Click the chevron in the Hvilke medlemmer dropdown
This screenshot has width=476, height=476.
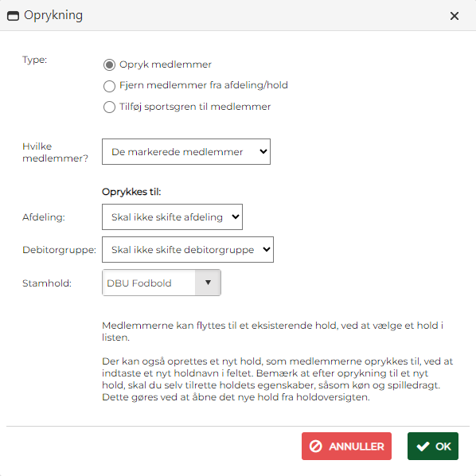click(263, 151)
